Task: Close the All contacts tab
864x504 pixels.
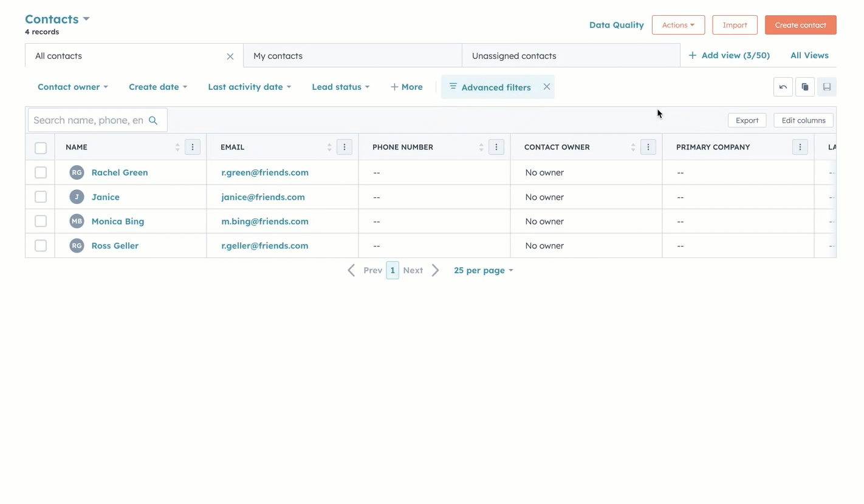Action: pos(230,56)
